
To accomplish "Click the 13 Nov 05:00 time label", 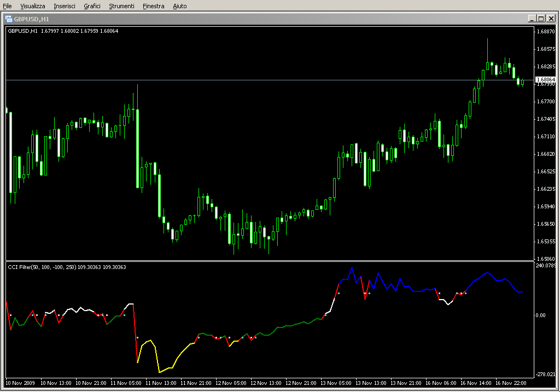I will [336, 383].
